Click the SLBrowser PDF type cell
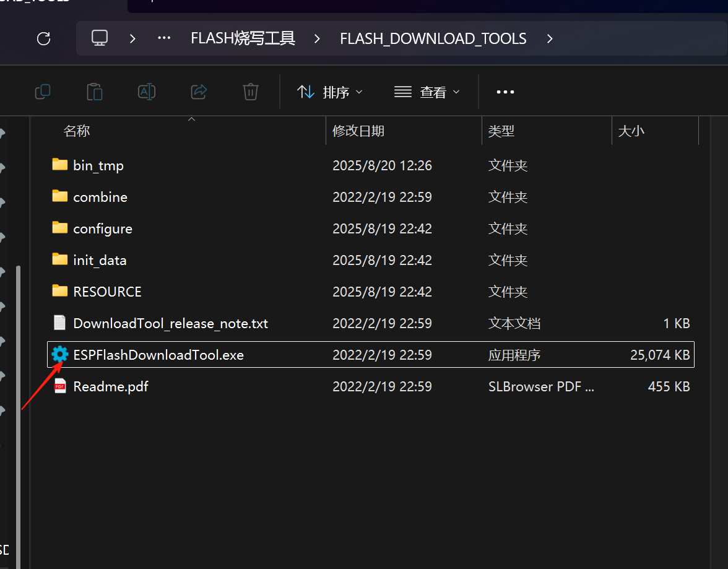The height and width of the screenshot is (569, 728). 541,386
